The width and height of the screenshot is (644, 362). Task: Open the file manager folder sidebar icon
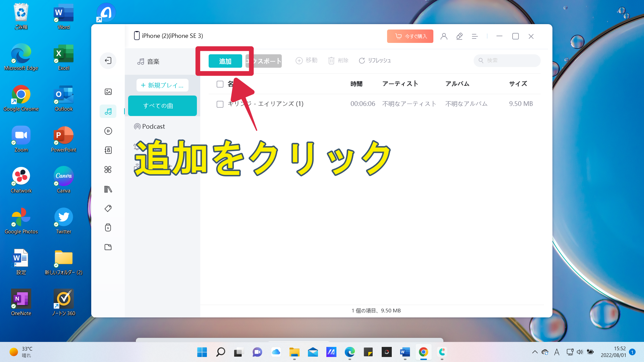108,247
